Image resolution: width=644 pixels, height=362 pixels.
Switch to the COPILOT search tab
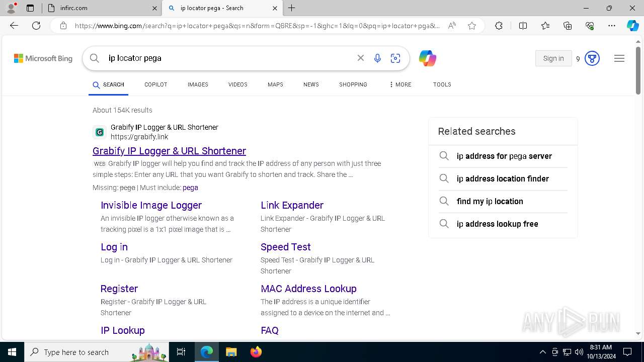click(155, 84)
